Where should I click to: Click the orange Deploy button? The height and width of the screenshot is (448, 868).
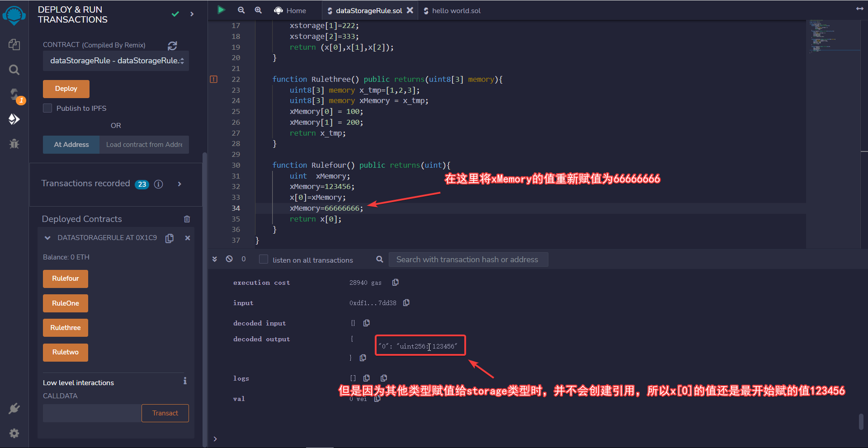pos(66,89)
